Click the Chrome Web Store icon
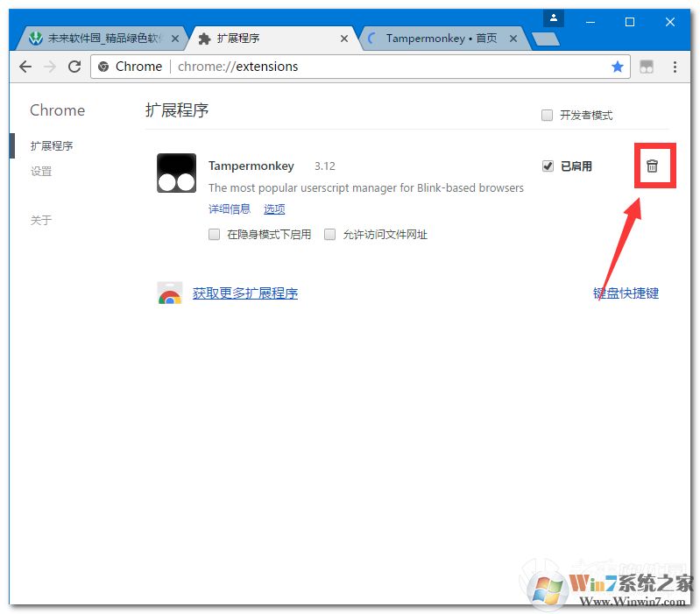The width and height of the screenshot is (700, 614). coord(170,293)
